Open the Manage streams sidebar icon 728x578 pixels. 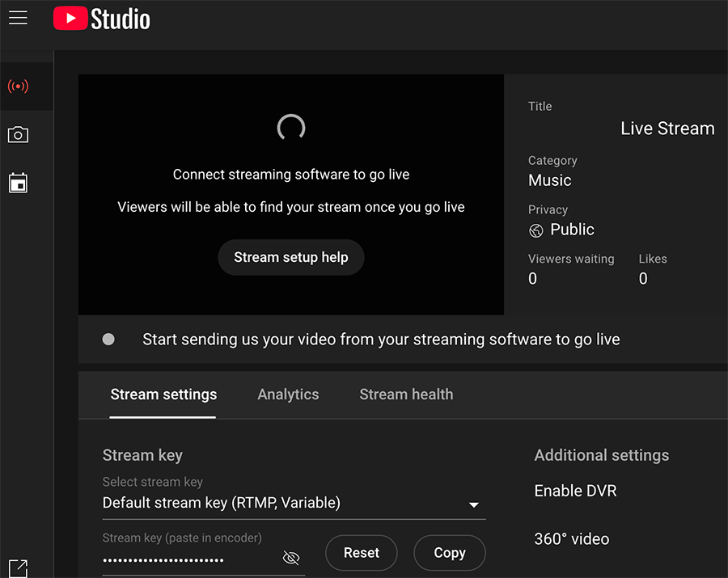tap(18, 183)
